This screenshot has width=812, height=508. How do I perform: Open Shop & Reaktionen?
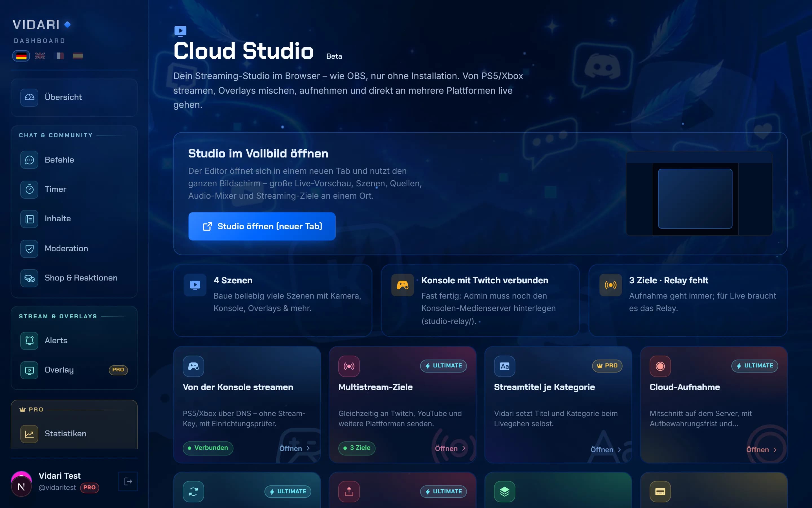[74, 278]
